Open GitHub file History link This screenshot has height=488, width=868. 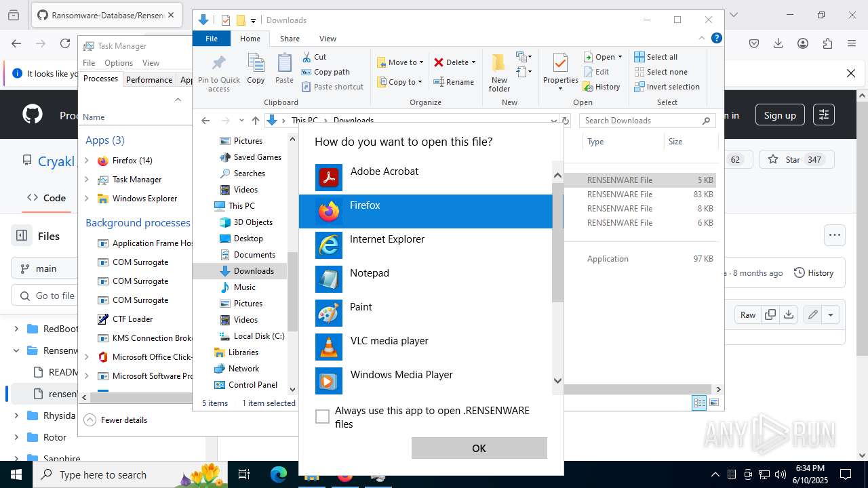click(x=814, y=272)
